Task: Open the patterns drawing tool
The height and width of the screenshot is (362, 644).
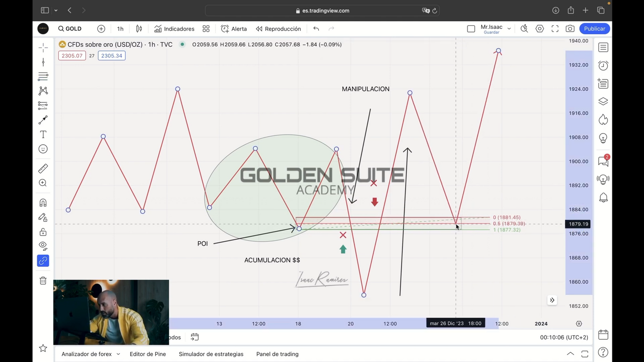Action: click(x=43, y=91)
